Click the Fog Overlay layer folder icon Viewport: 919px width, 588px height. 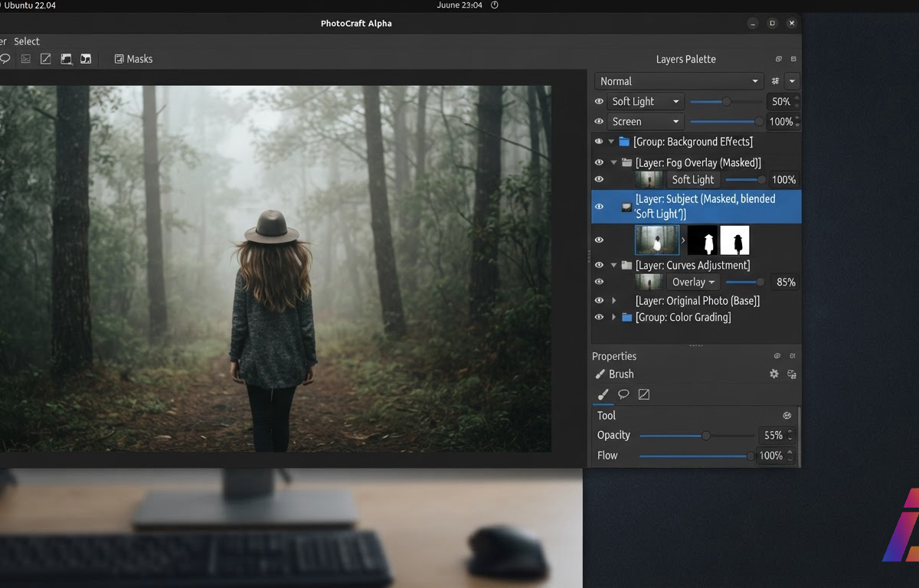tap(626, 162)
